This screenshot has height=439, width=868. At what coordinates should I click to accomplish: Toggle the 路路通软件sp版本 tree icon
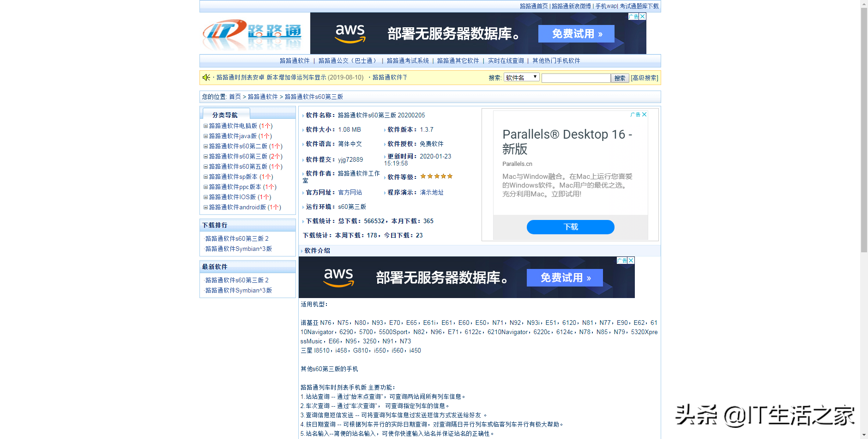pyautogui.click(x=205, y=177)
